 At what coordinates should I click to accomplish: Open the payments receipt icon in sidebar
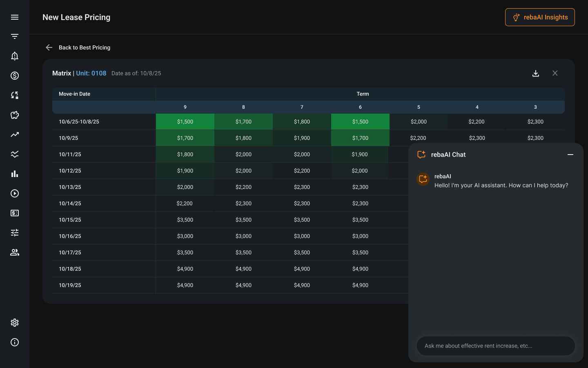[x=15, y=213]
